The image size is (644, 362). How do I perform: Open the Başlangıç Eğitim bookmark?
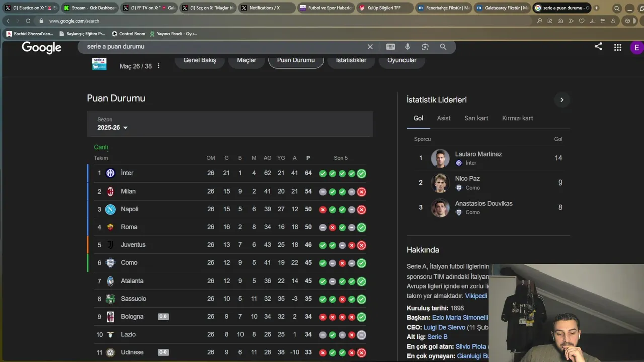pos(82,34)
